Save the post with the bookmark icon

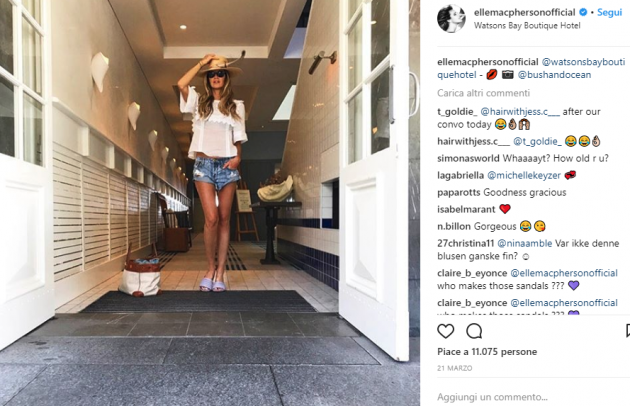point(628,331)
